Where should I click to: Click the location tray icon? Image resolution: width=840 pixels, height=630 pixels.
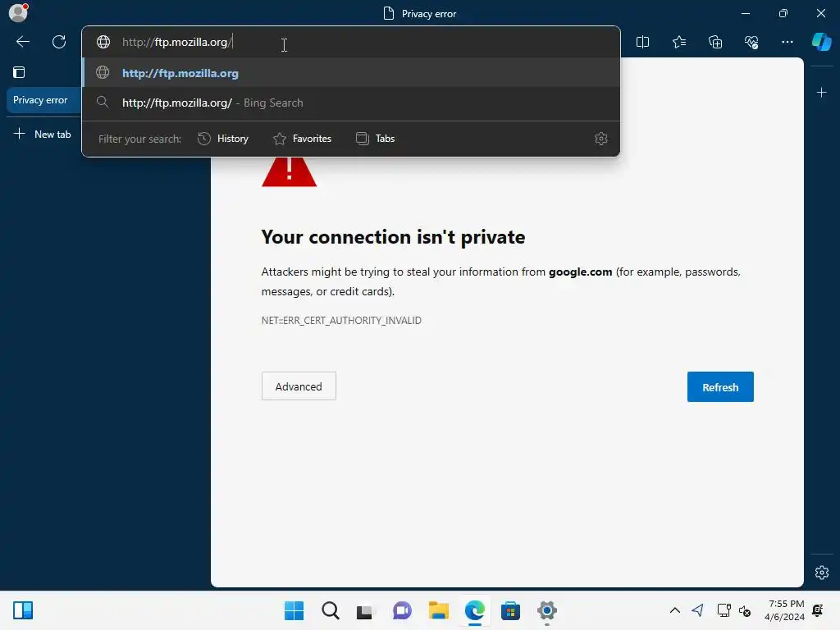coord(697,610)
